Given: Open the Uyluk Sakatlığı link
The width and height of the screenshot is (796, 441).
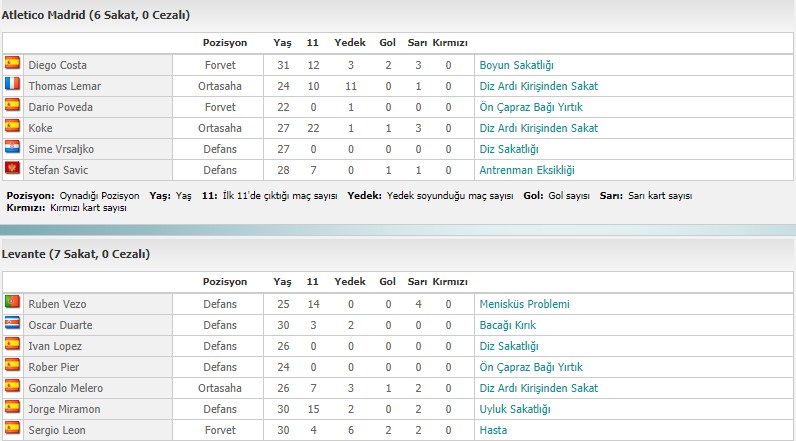Looking at the screenshot, I should [x=515, y=409].
